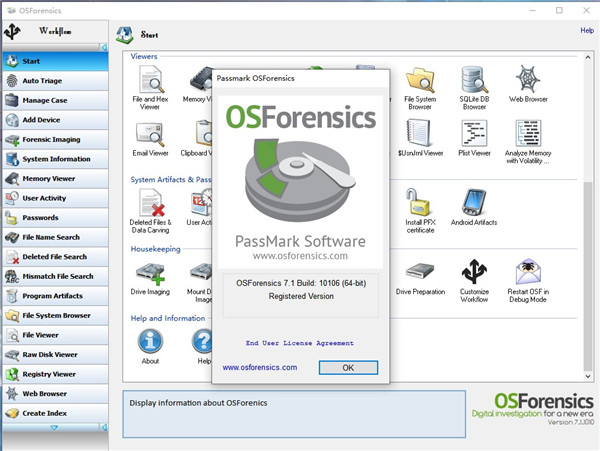The image size is (600, 451).
Task: Open the Drive Preparation icon
Action: 420,271
